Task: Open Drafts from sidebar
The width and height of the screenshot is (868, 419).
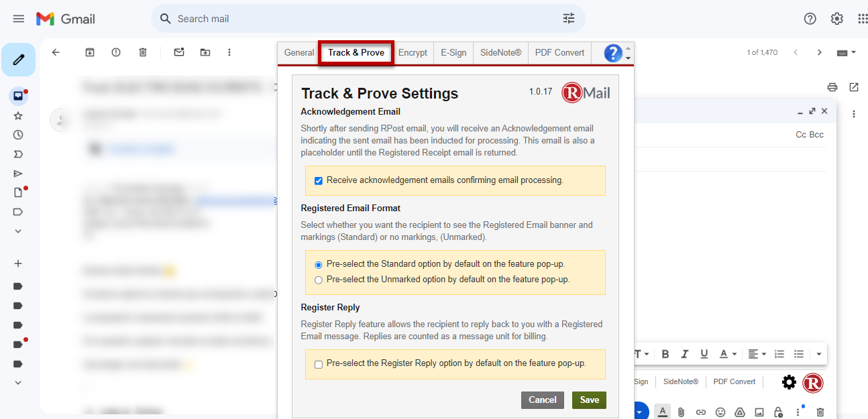Action: (18, 192)
